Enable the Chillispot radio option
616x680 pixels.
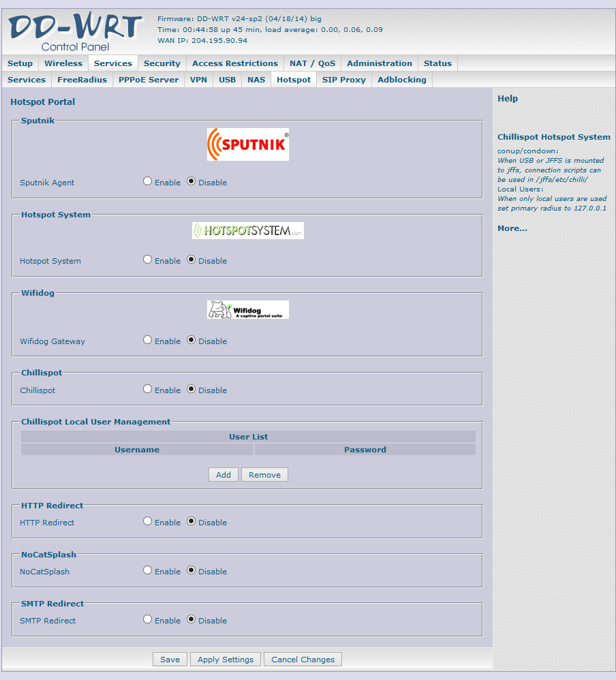pyautogui.click(x=148, y=390)
